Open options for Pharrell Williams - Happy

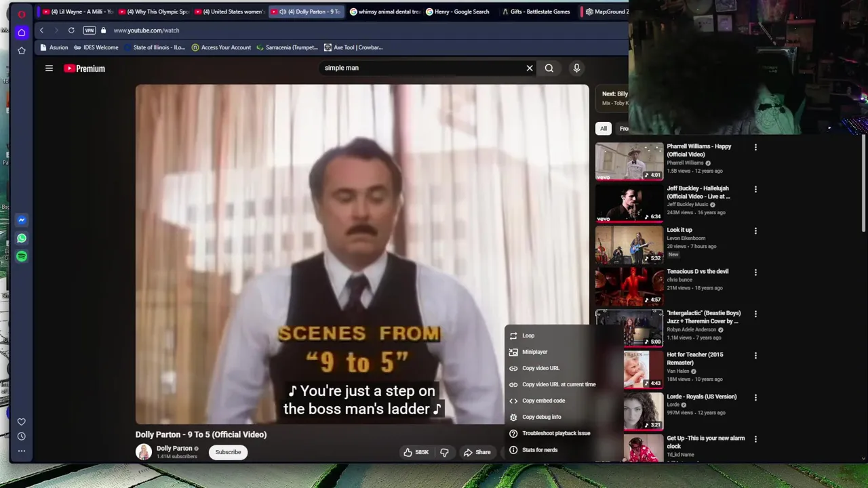[x=755, y=147]
